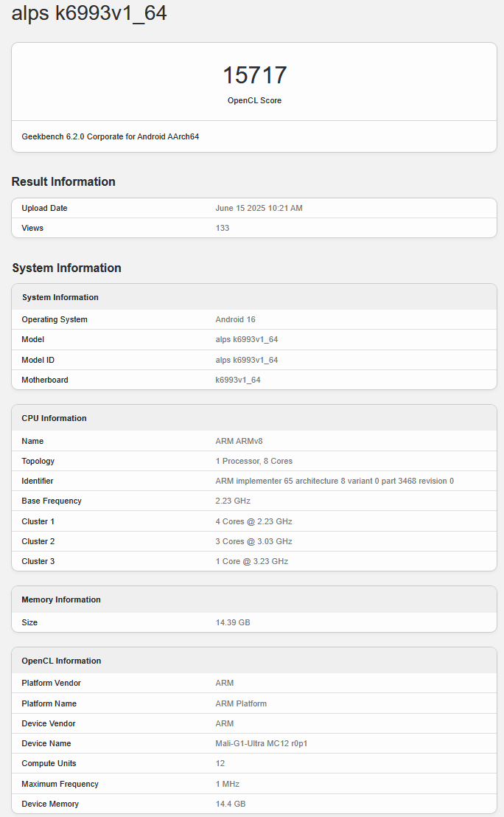The width and height of the screenshot is (504, 817).
Task: Click the page title alps k6993v1_64
Action: pyautogui.click(x=89, y=13)
